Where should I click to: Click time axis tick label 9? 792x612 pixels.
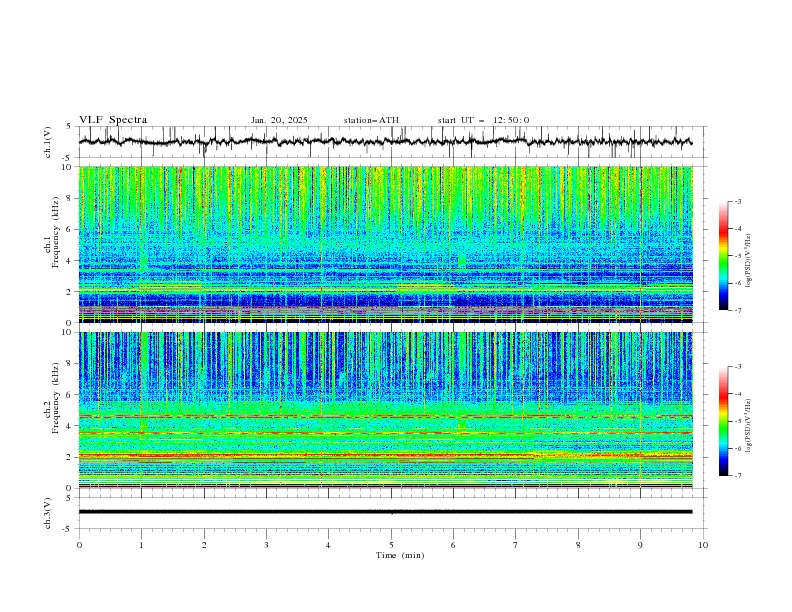click(x=640, y=545)
